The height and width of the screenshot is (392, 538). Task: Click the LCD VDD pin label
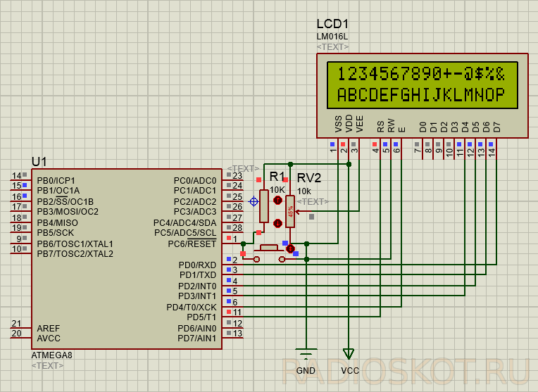pyautogui.click(x=349, y=123)
